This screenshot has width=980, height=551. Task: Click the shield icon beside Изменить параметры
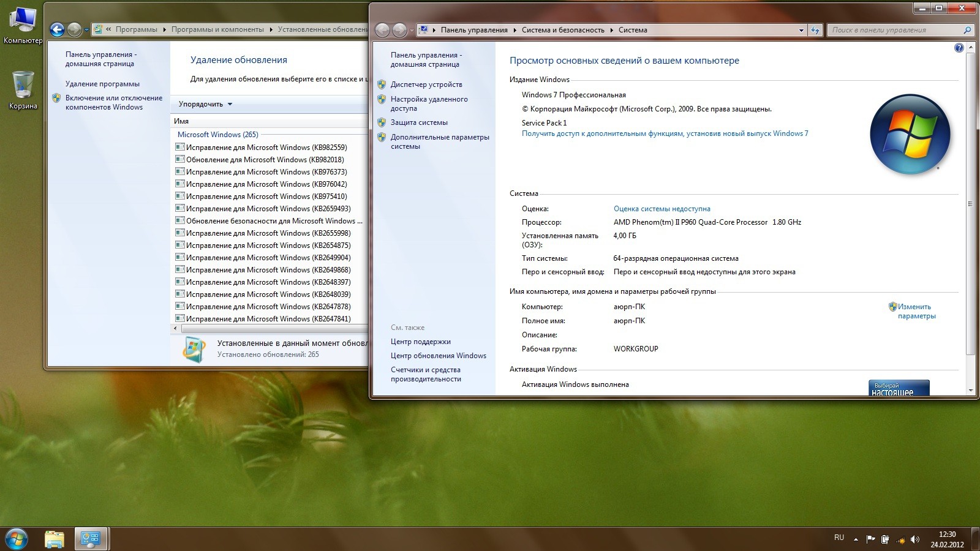892,307
